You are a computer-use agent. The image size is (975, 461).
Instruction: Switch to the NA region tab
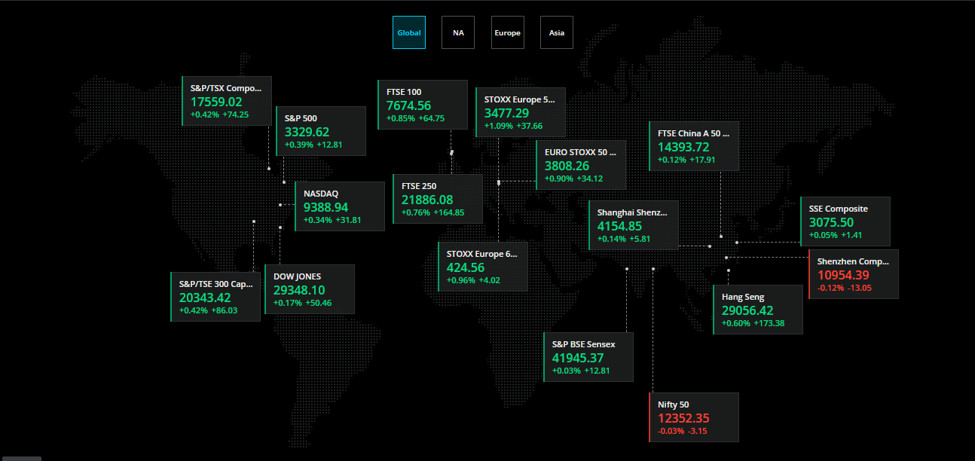458,32
